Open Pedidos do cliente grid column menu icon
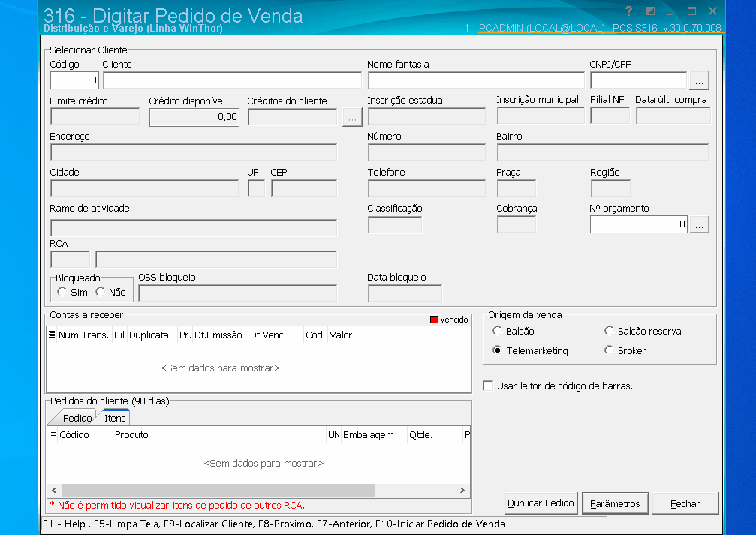Image resolution: width=756 pixels, height=535 pixels. click(53, 434)
